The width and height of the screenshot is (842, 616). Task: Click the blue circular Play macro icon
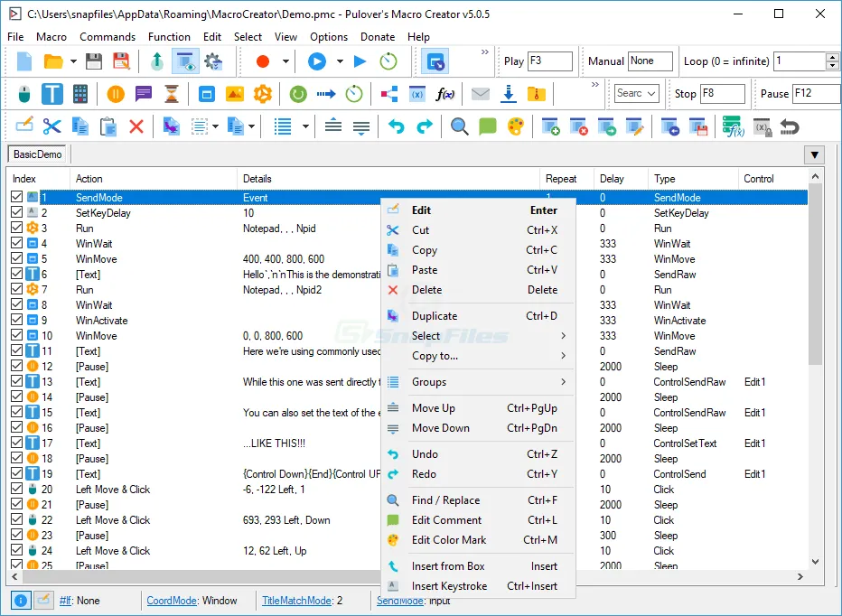317,61
